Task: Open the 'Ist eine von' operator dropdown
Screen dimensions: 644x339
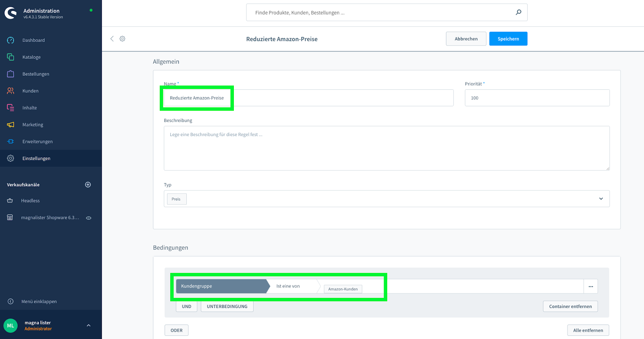Action: click(x=293, y=286)
